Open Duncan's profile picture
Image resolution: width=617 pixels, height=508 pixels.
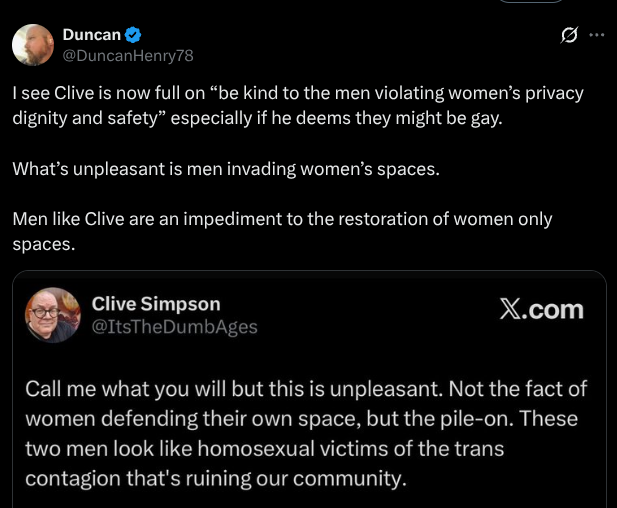click(33, 45)
